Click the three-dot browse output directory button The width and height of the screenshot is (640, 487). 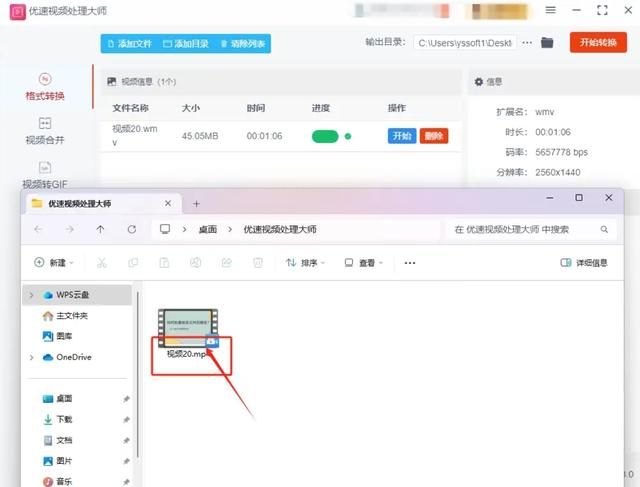(527, 43)
